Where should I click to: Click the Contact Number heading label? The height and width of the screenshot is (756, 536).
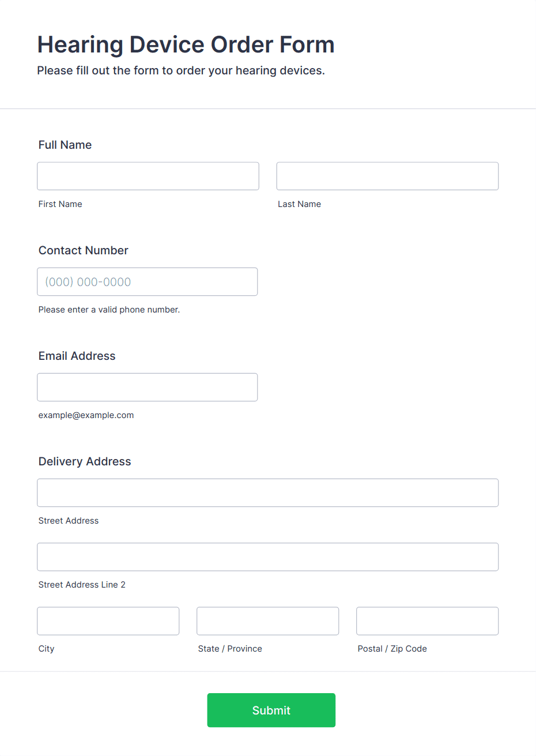(84, 250)
